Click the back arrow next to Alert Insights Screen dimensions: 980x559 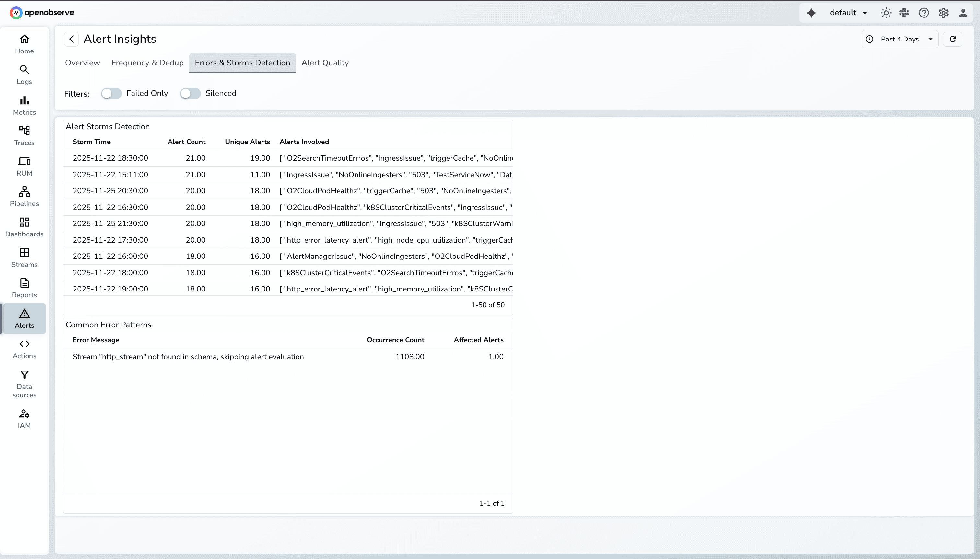(71, 39)
